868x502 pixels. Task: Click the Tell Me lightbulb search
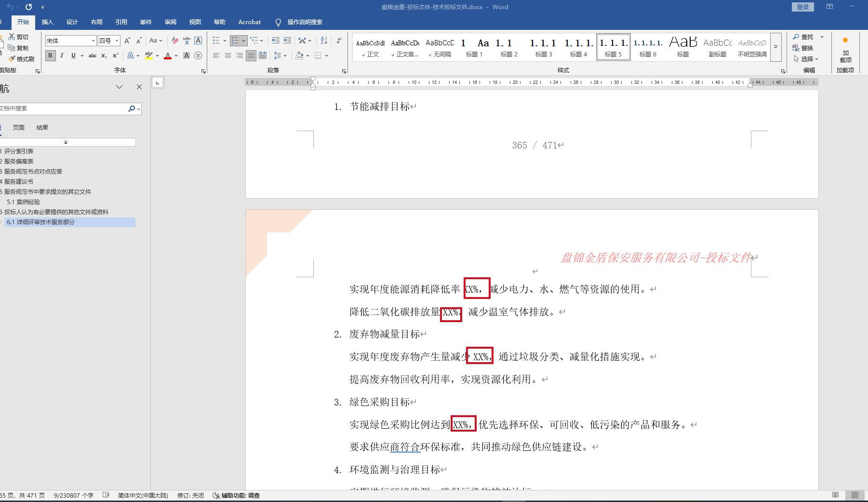(278, 22)
